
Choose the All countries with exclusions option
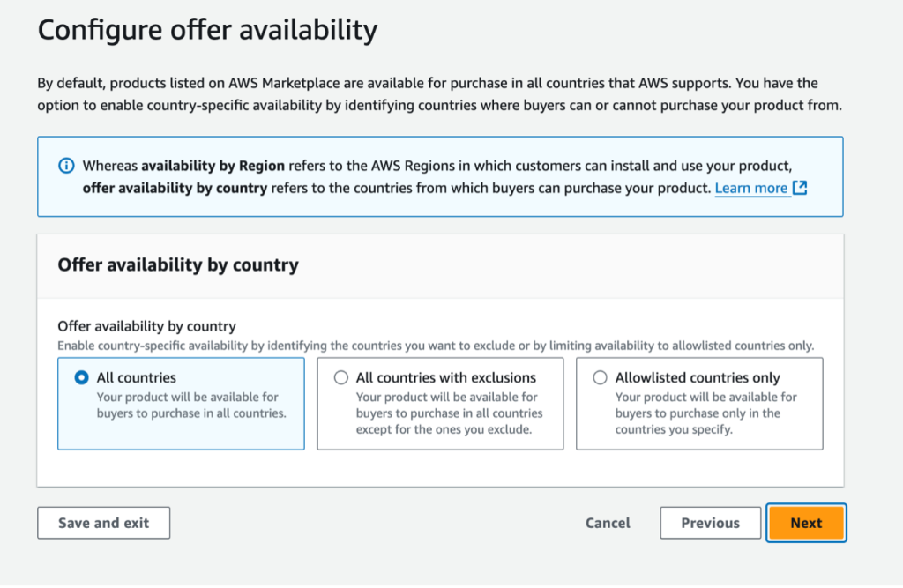(341, 377)
